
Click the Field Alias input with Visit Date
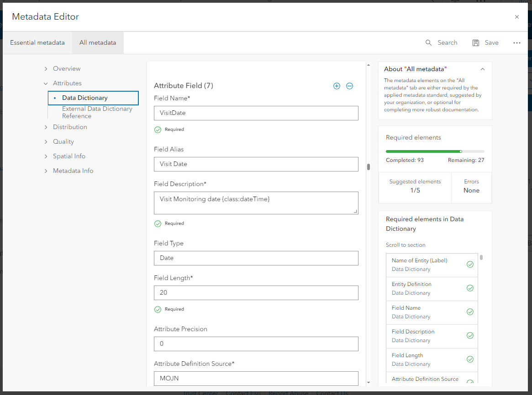(x=256, y=164)
